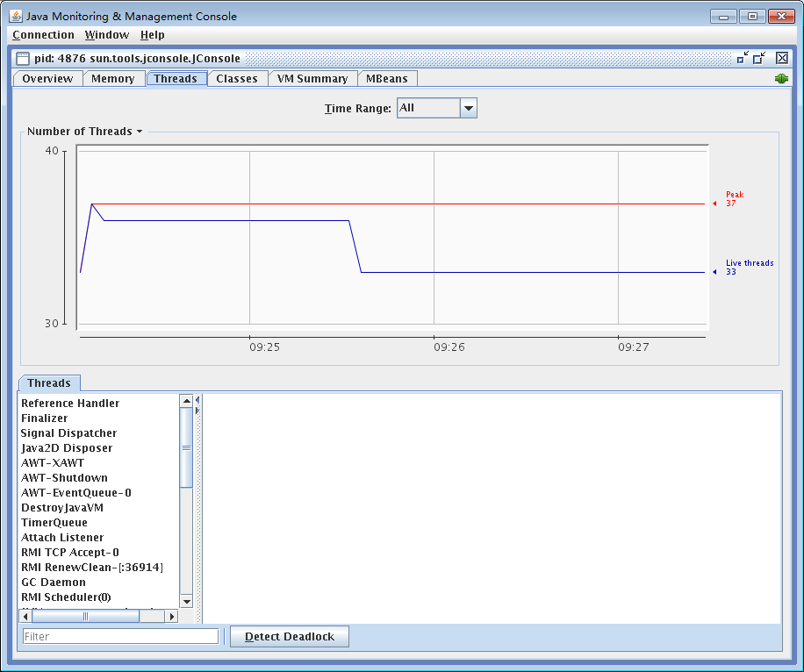
Task: Click the Time Range All combo box
Action: (437, 108)
